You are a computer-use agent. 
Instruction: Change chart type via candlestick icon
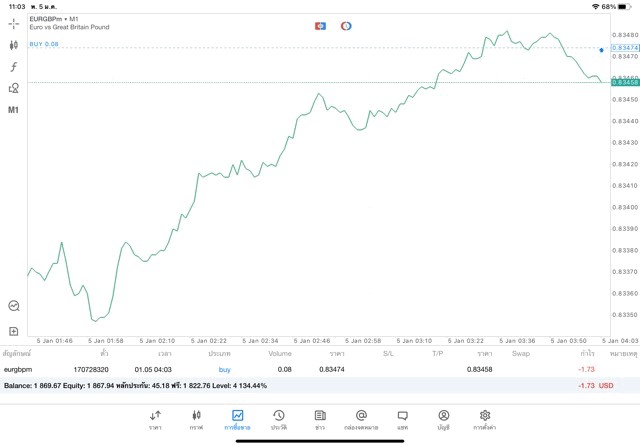click(x=14, y=45)
